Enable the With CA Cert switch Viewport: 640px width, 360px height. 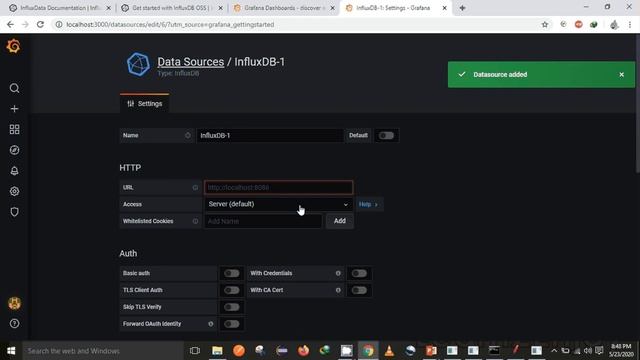point(359,290)
